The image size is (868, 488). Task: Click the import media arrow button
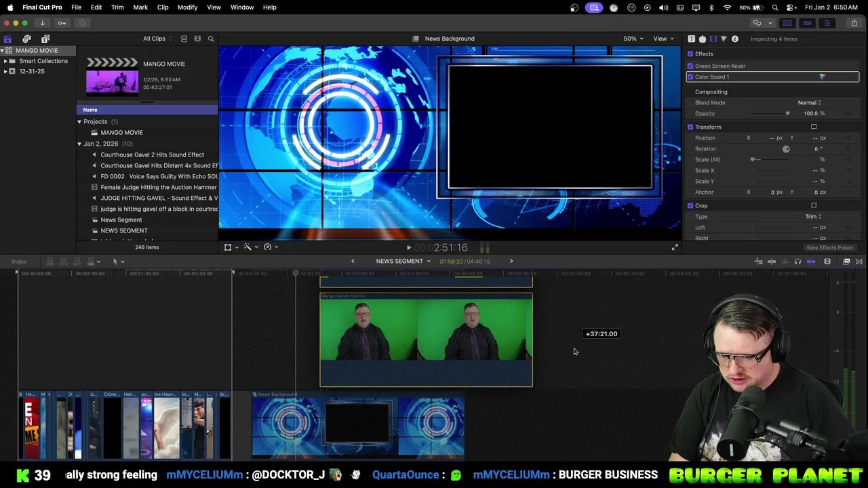point(42,23)
